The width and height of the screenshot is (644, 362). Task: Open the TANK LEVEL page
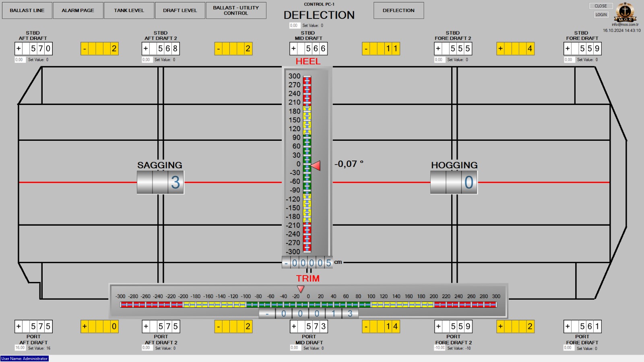[129, 10]
